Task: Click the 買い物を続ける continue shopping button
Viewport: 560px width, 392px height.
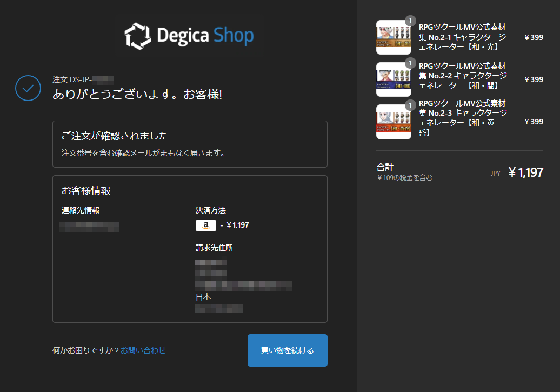Action: 288,350
